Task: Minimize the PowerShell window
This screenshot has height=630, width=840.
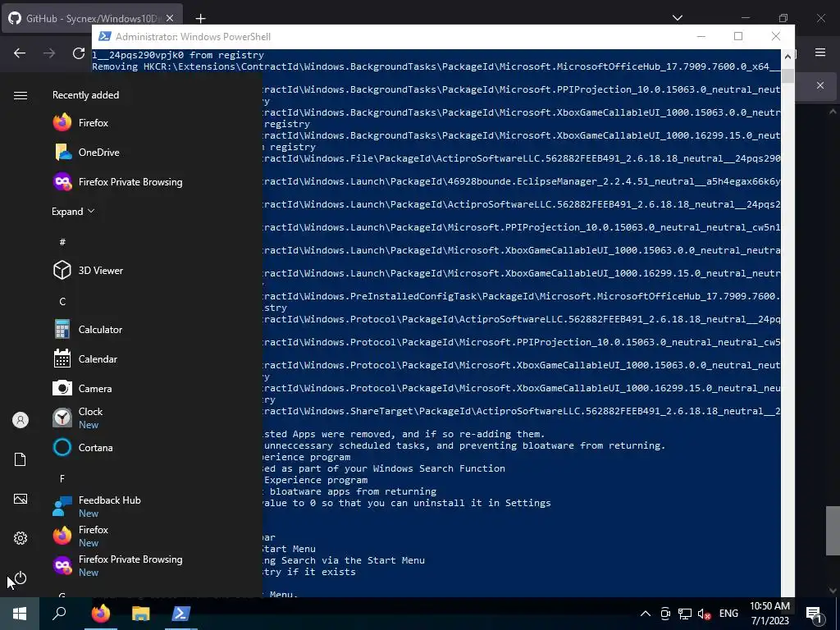Action: [x=701, y=36]
